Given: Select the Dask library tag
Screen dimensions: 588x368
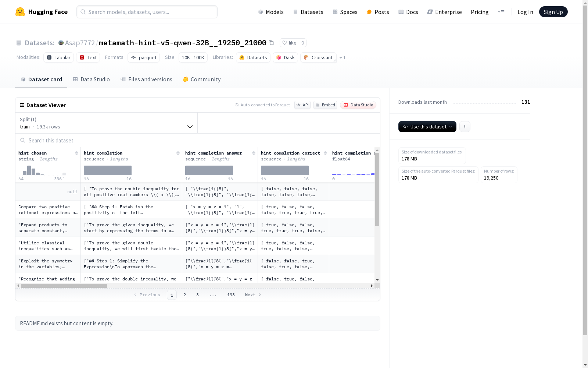Looking at the screenshot, I should [x=285, y=57].
